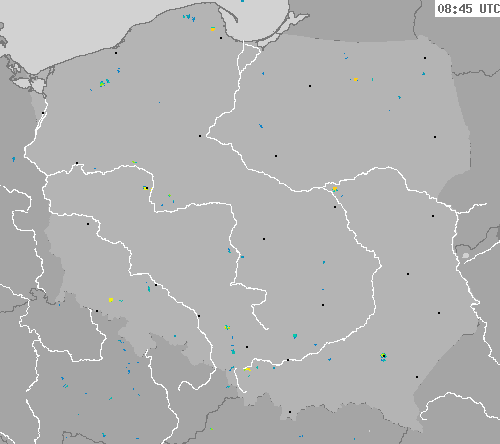Image resolution: width=500 pixels, height=444 pixels.
Task: Select the green-cyan echo cluster in West Pomerania
Action: [104, 83]
